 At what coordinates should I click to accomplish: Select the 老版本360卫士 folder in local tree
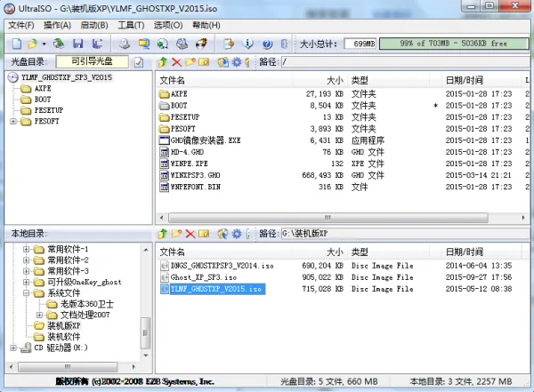pyautogui.click(x=87, y=304)
